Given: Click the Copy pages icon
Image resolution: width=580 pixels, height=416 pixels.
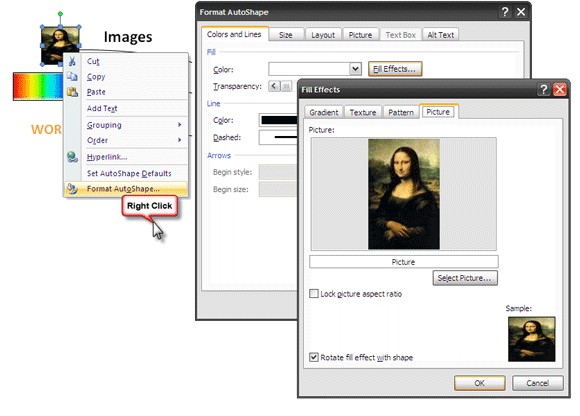Looking at the screenshot, I should pyautogui.click(x=72, y=77).
